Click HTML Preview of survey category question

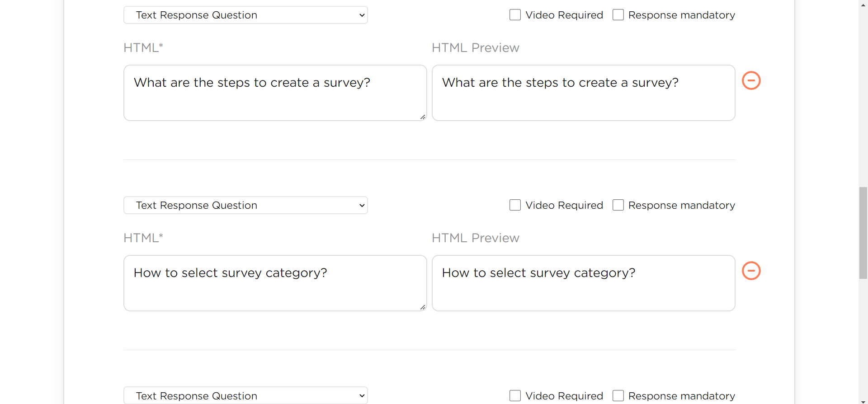click(584, 283)
